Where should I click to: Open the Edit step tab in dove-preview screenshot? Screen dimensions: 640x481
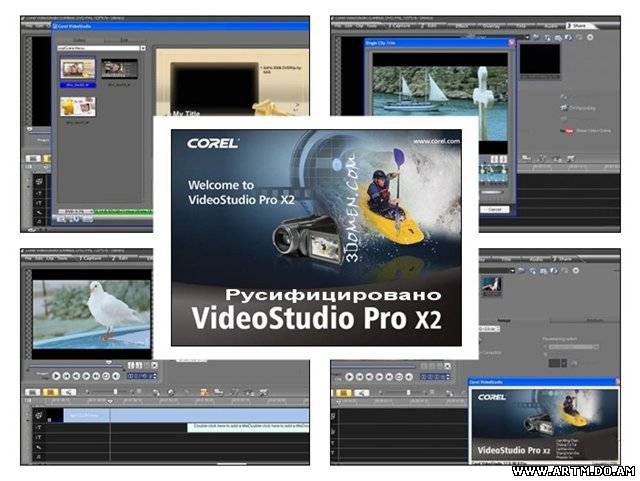(120, 258)
